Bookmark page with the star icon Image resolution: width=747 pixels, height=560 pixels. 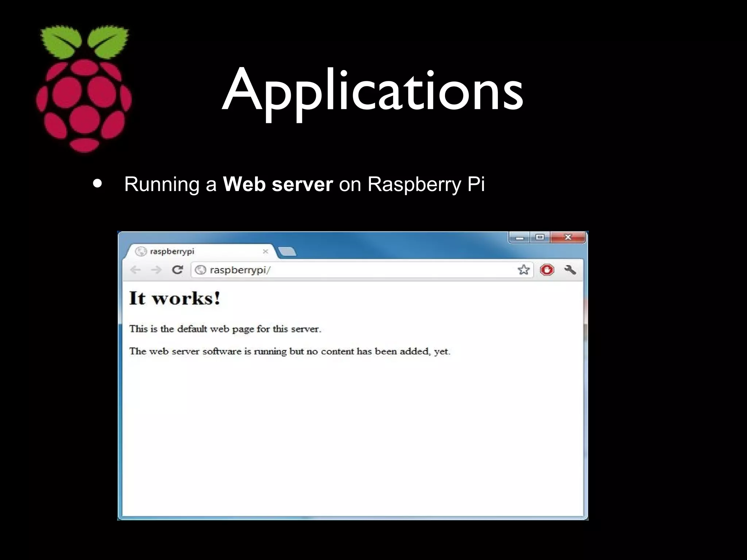click(523, 270)
